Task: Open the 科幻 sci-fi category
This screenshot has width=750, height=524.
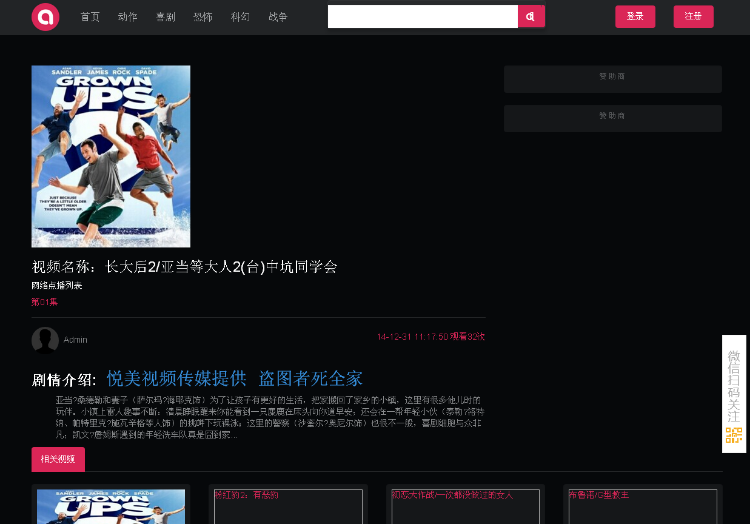Action: [x=240, y=17]
